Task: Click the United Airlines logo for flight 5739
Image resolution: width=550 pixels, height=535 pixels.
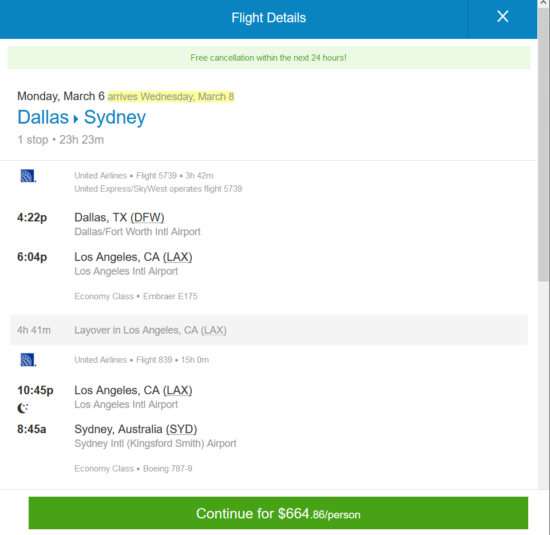Action: 28,176
